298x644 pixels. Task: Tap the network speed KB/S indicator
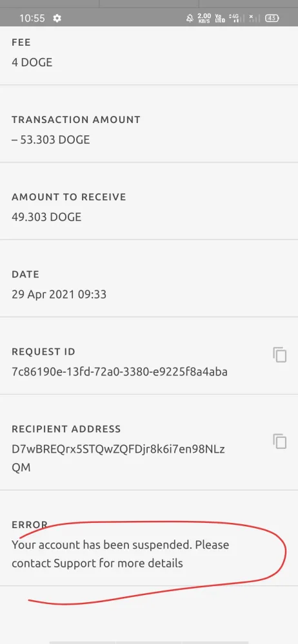[204, 18]
